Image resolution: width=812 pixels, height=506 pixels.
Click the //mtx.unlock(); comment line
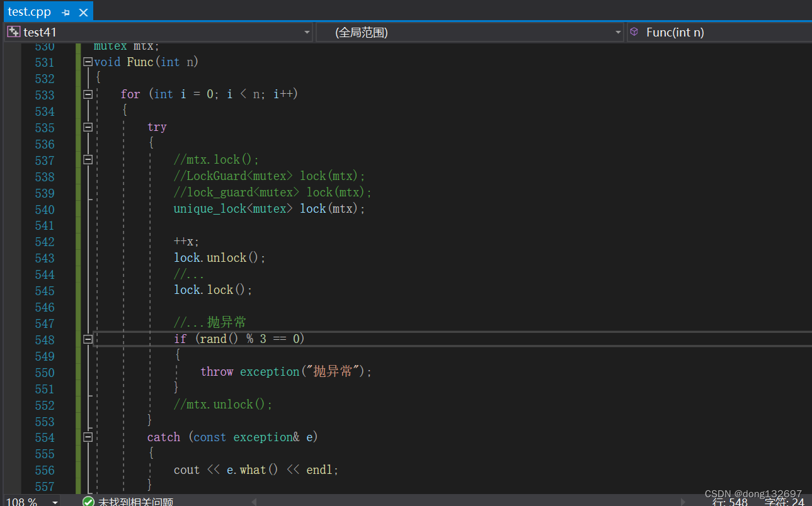click(x=223, y=404)
